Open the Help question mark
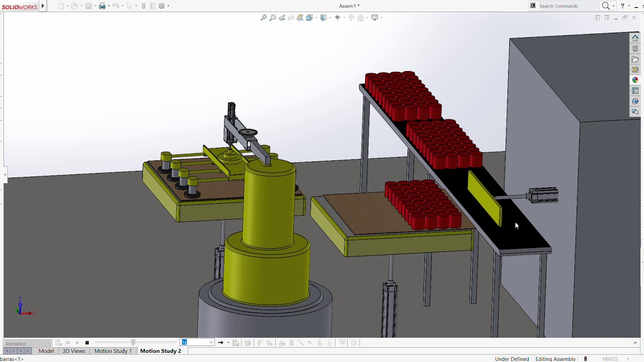Screen dimensions: 644x362 [622, 6]
